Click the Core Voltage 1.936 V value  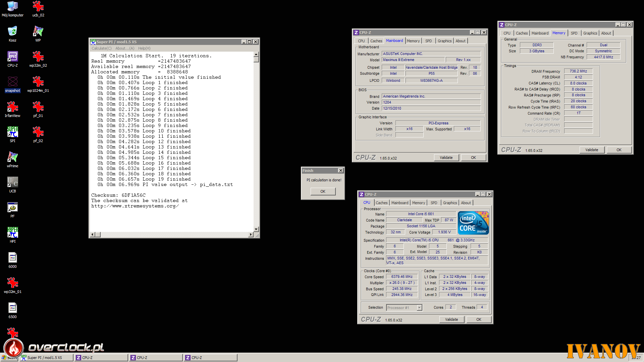[444, 232]
